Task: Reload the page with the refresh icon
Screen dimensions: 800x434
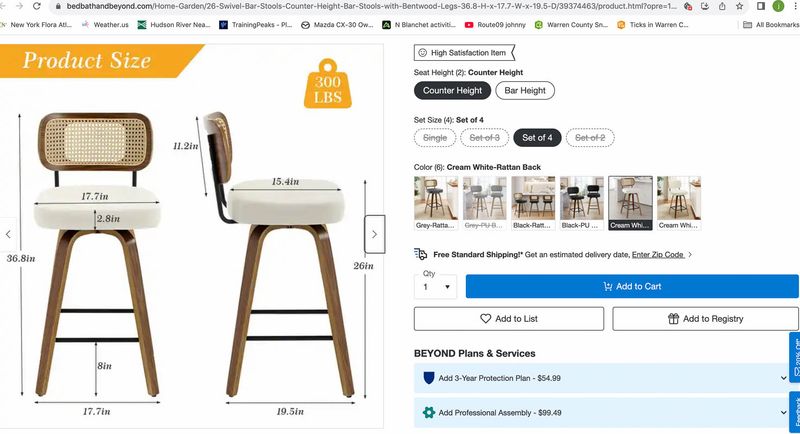Action: click(x=37, y=6)
